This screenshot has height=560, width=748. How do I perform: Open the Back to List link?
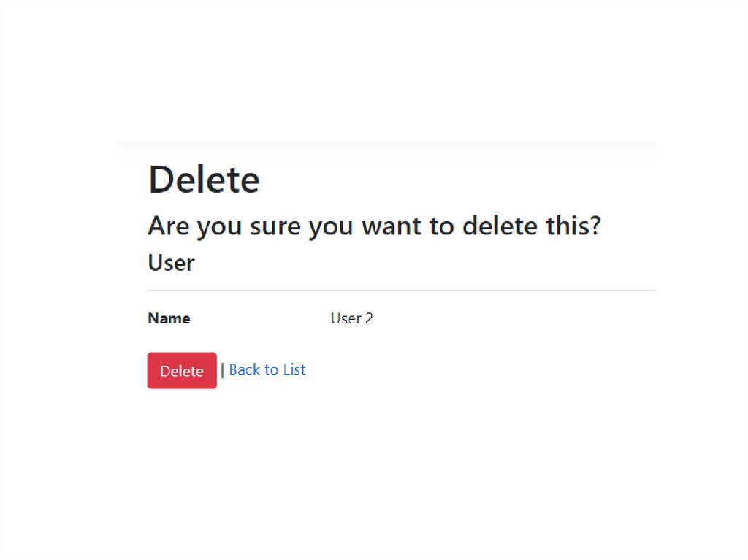[x=267, y=369]
